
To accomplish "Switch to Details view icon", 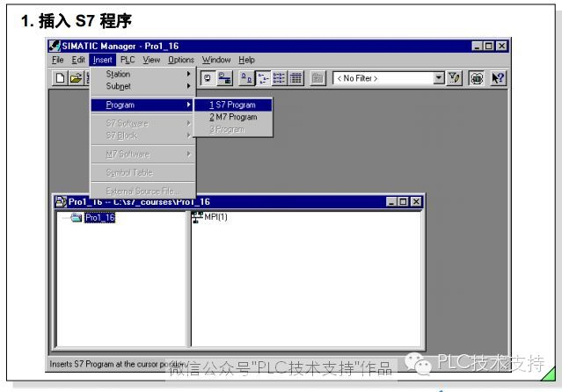I will click(x=296, y=77).
